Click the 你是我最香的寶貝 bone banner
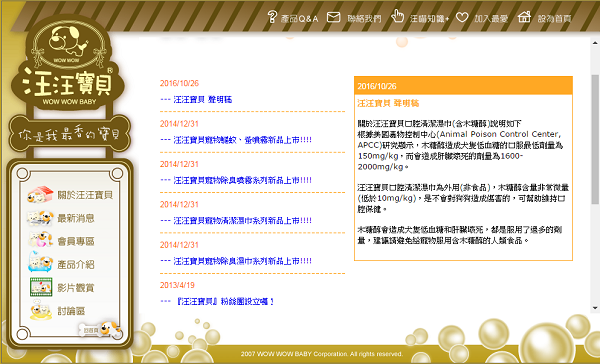The height and width of the screenshot is (364, 600). coord(70,134)
